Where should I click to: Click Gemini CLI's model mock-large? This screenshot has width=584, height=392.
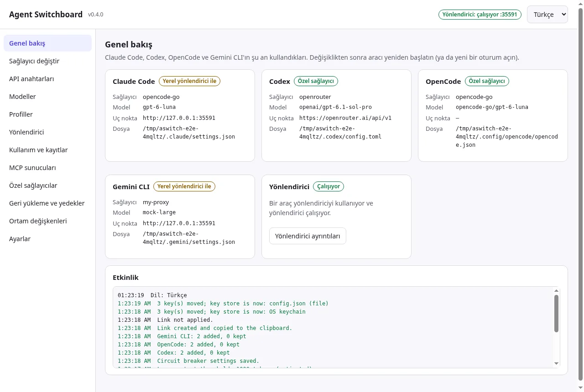(x=159, y=213)
